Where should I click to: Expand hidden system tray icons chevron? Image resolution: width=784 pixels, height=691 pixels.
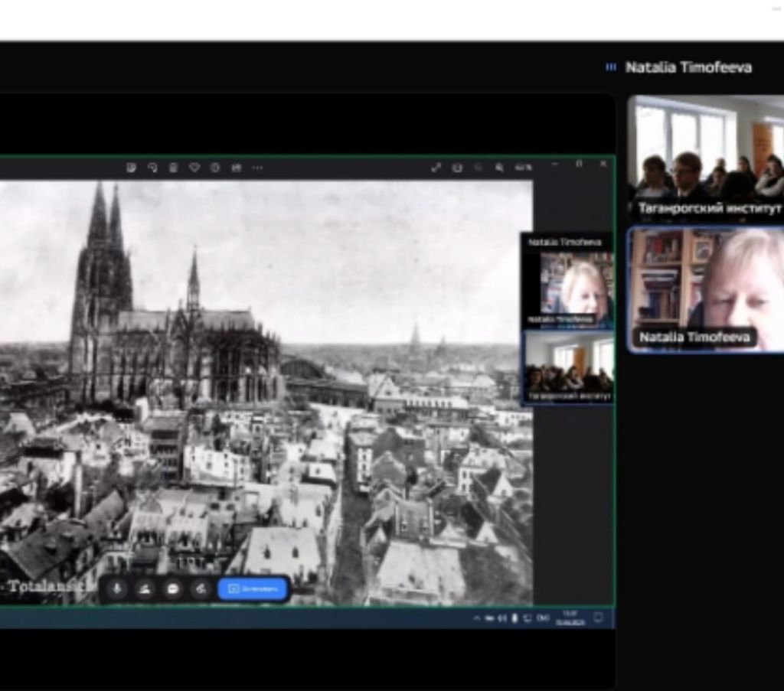click(477, 618)
